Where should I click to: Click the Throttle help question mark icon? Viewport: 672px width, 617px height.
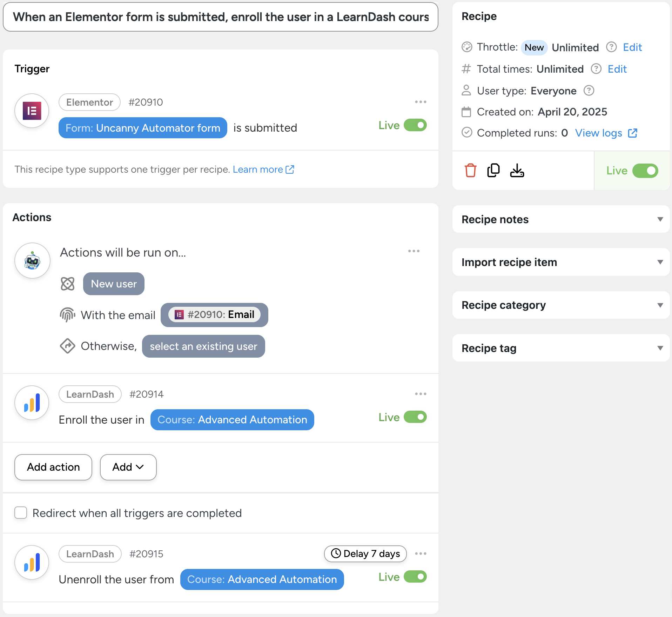click(611, 47)
